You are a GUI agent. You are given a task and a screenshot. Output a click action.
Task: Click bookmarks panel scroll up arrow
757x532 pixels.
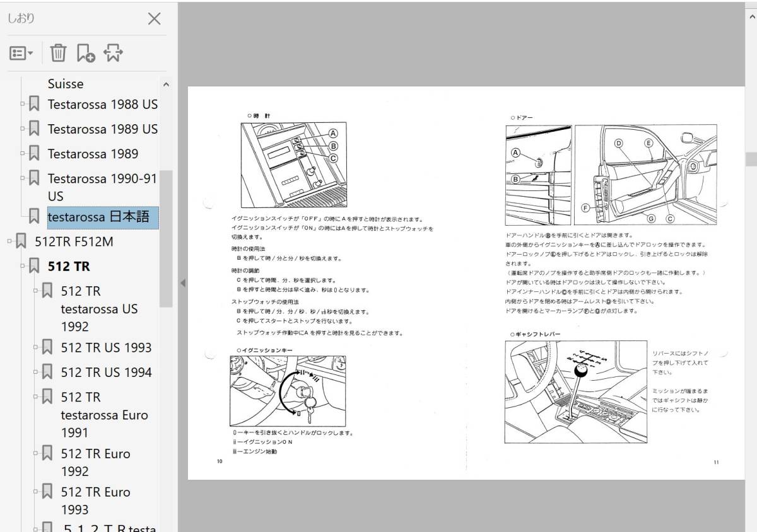[x=166, y=84]
